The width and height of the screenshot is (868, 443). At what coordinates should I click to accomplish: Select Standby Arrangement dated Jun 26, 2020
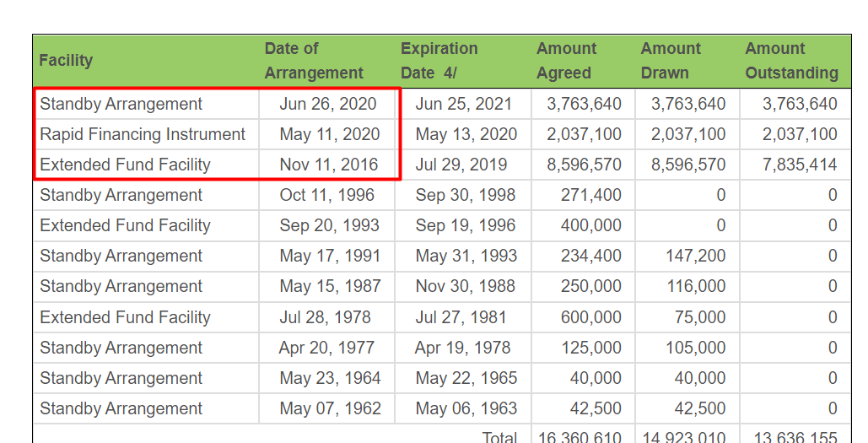pyautogui.click(x=121, y=104)
